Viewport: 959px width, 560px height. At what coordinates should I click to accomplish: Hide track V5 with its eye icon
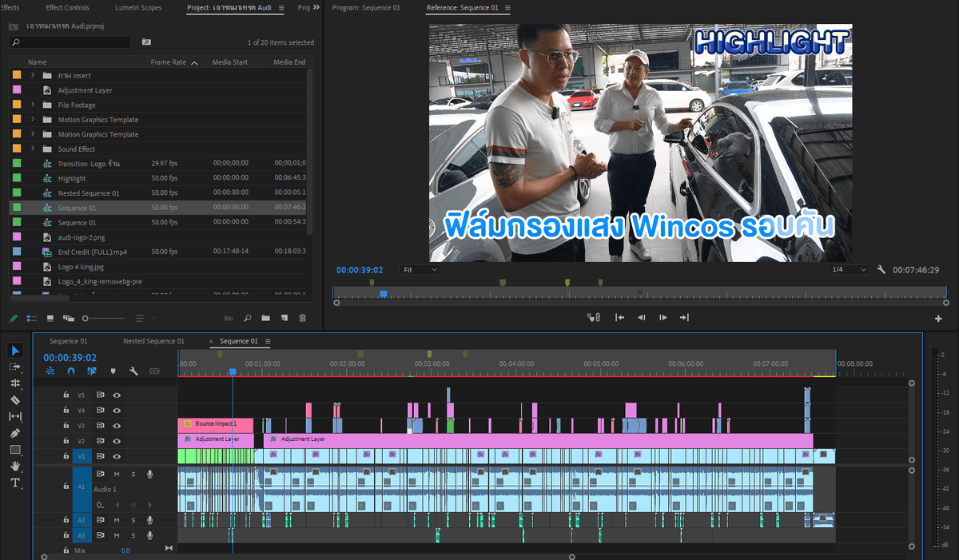(x=117, y=395)
